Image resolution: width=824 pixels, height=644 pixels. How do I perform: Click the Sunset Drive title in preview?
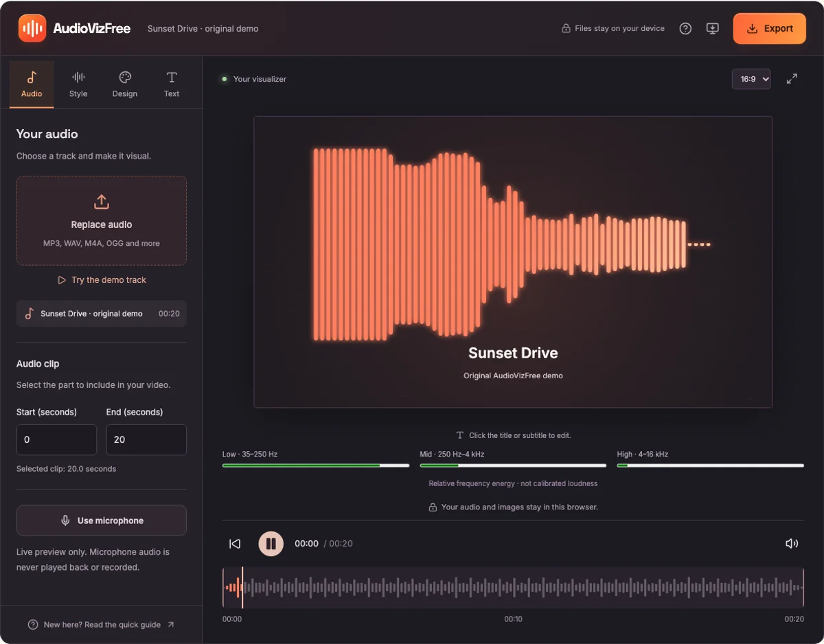pyautogui.click(x=513, y=353)
